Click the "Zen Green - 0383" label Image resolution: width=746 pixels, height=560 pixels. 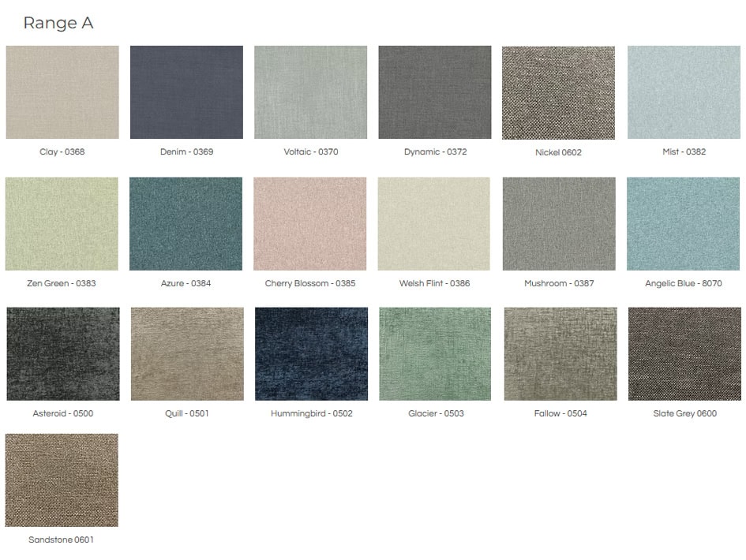pyautogui.click(x=62, y=283)
